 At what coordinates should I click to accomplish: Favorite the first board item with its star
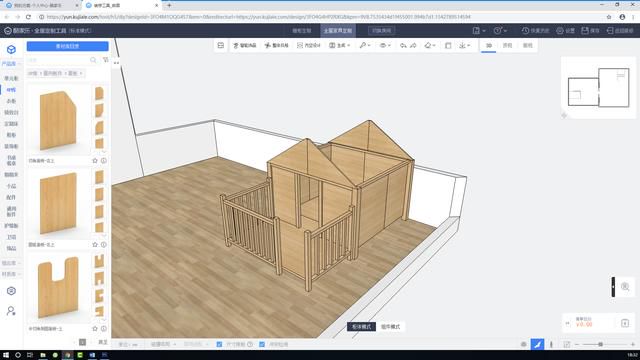(x=95, y=161)
